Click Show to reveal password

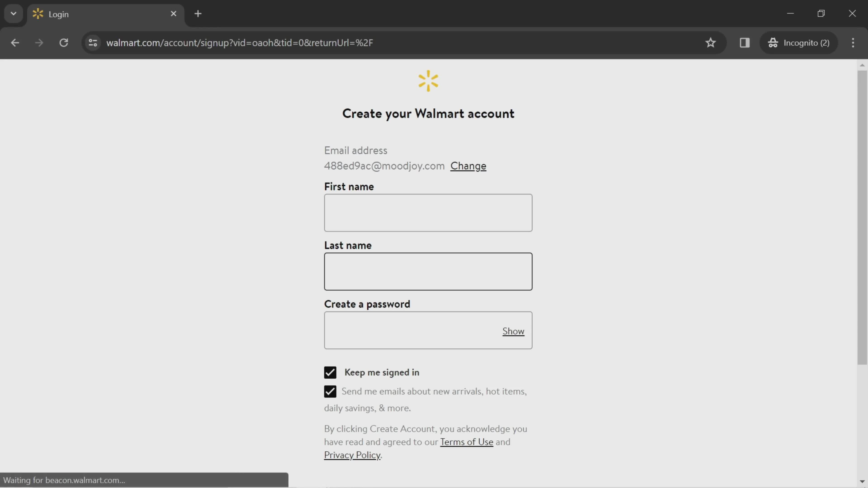(x=513, y=331)
